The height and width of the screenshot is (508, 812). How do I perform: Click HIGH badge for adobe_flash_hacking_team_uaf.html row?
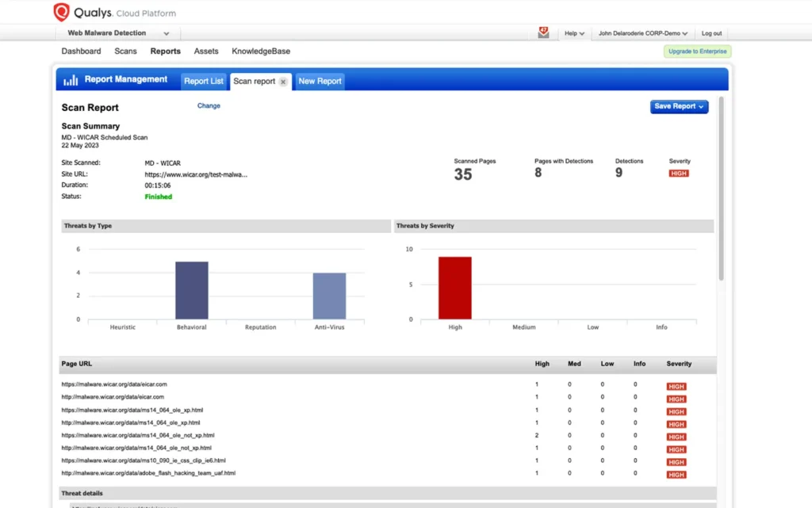pyautogui.click(x=676, y=474)
